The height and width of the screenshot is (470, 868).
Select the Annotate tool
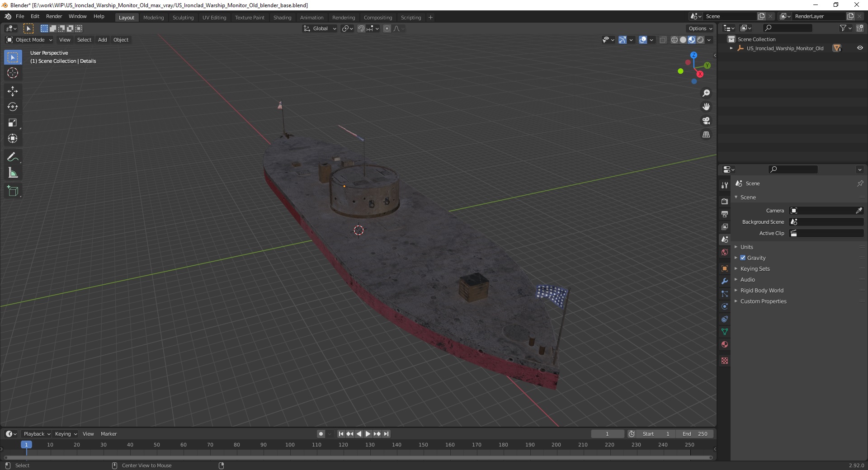pyautogui.click(x=13, y=157)
